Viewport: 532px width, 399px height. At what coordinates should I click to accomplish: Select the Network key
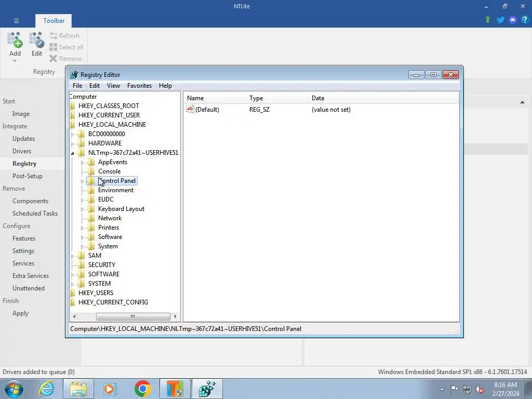pos(110,218)
